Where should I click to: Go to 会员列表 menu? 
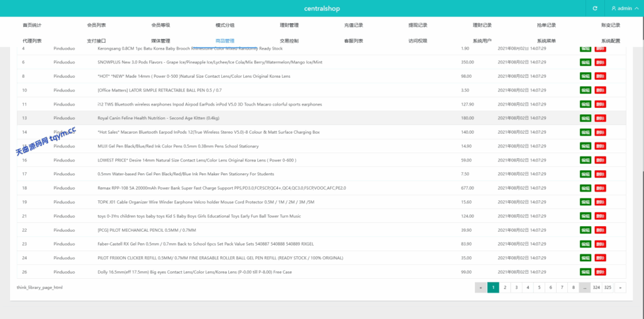(96, 25)
